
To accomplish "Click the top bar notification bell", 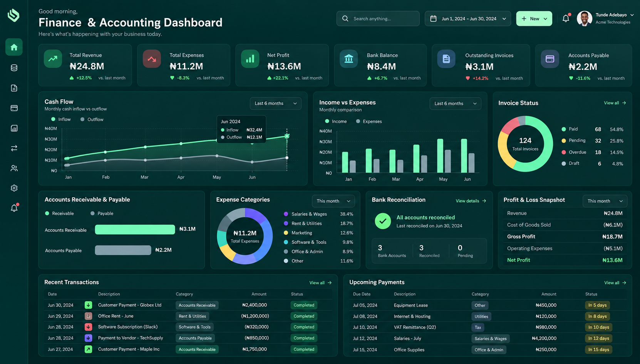I will click(566, 18).
